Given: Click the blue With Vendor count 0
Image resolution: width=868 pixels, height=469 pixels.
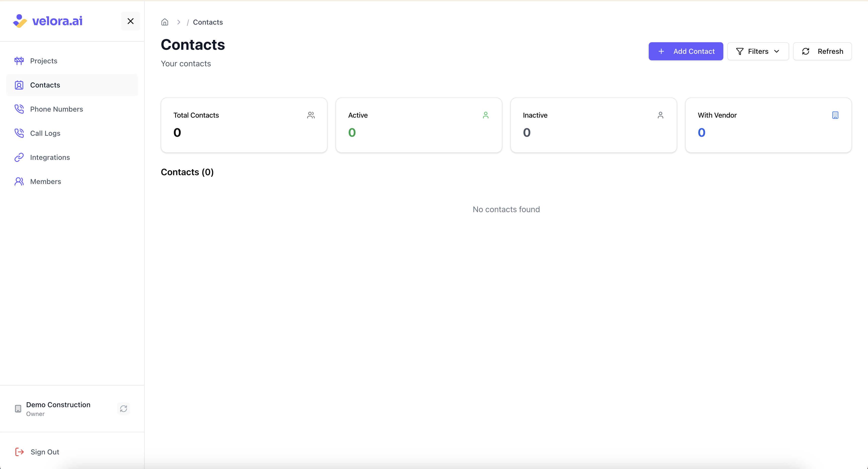Looking at the screenshot, I should coord(701,132).
